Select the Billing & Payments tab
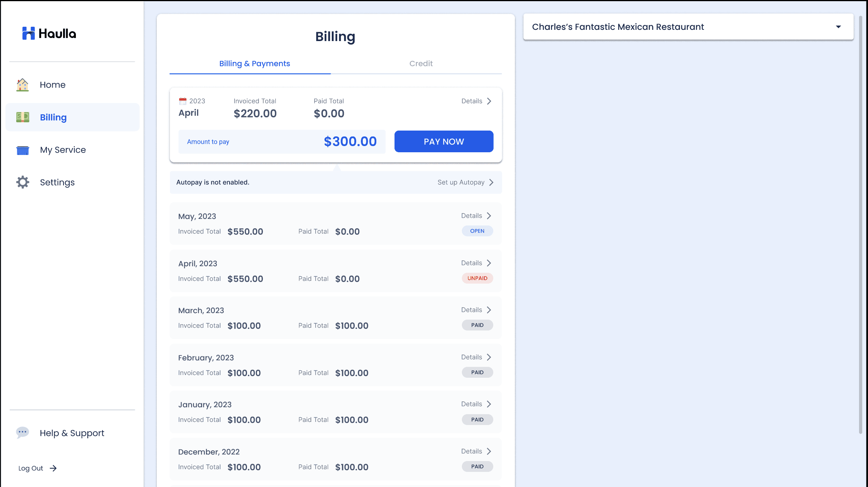This screenshot has width=868, height=487. pos(254,64)
